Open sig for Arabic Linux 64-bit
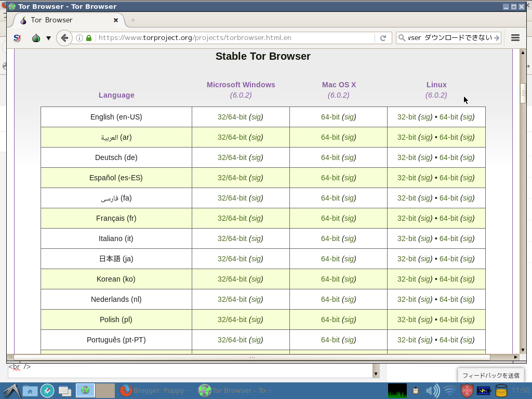The height and width of the screenshot is (399, 532). pyautogui.click(x=467, y=137)
